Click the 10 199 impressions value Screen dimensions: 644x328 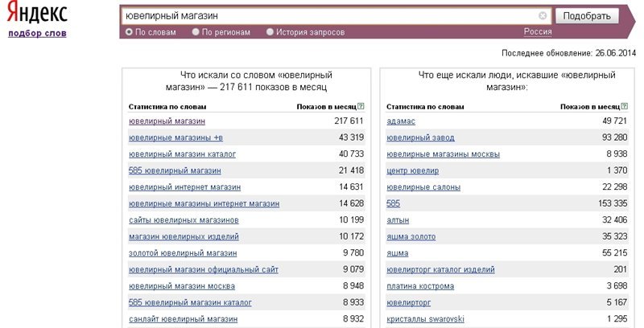[351, 219]
